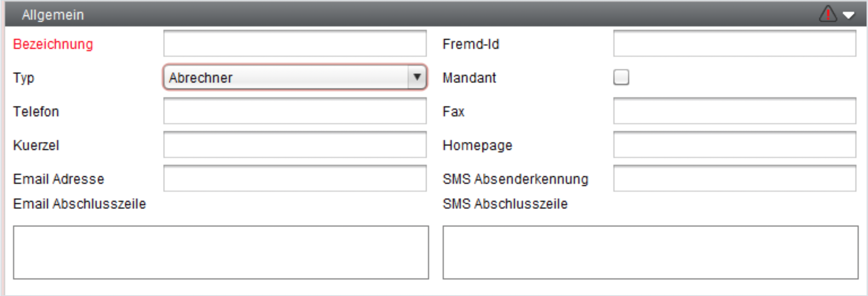The image size is (868, 296).
Task: Click into the Telefon field
Action: [x=295, y=111]
